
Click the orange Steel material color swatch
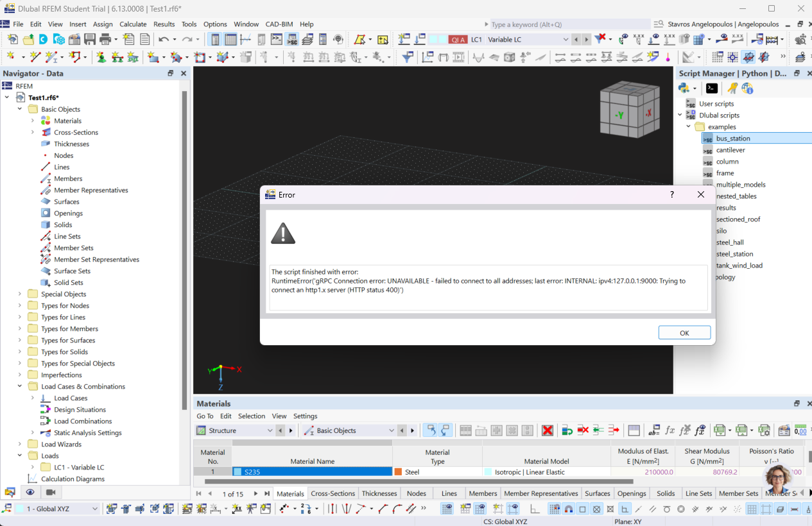click(398, 472)
